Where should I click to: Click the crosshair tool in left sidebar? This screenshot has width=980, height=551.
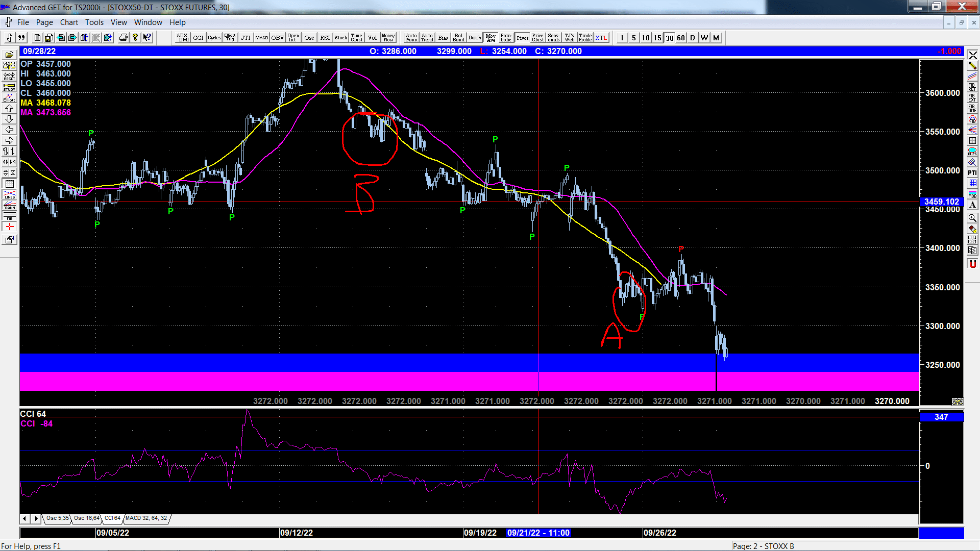(9, 227)
